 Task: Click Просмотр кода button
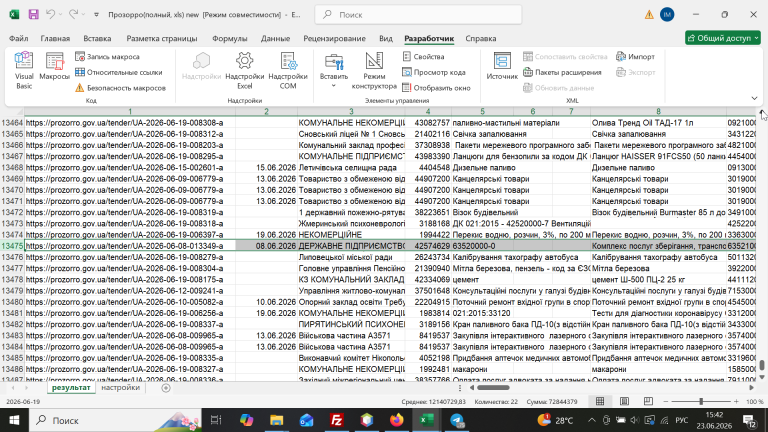click(434, 72)
